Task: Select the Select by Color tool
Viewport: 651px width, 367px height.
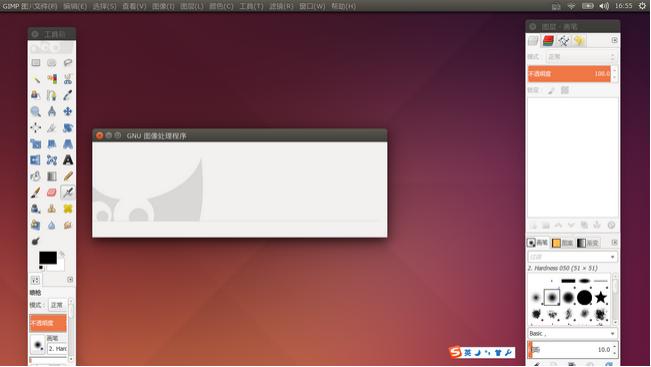Action: point(51,79)
